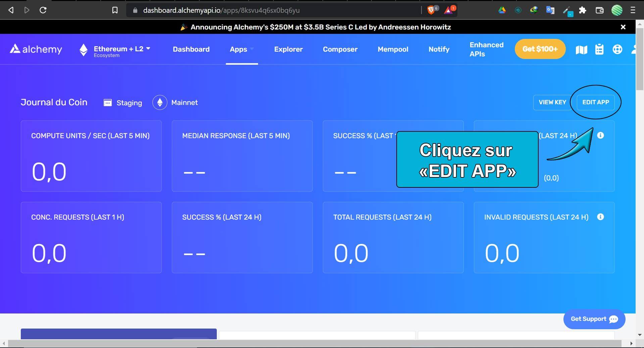This screenshot has width=644, height=348.
Task: Click the Journal du Coin app name
Action: pos(54,102)
